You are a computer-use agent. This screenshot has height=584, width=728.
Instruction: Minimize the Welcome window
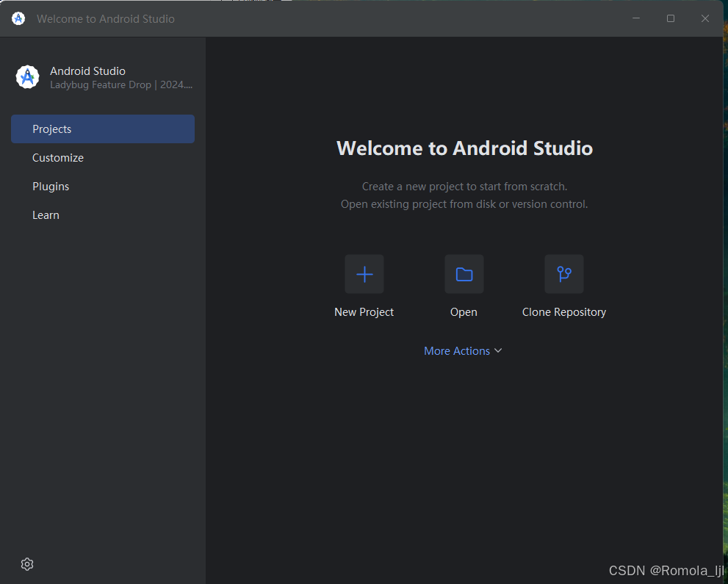point(636,18)
